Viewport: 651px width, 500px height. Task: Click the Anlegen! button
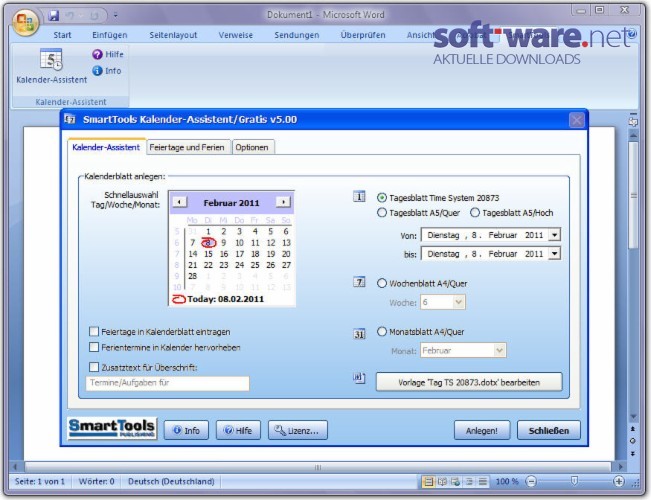[482, 430]
